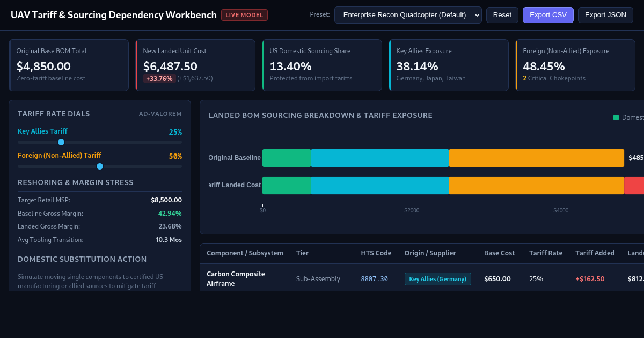This screenshot has width=644, height=338.
Task: Click the green Domestic legend swatch
Action: (616, 117)
